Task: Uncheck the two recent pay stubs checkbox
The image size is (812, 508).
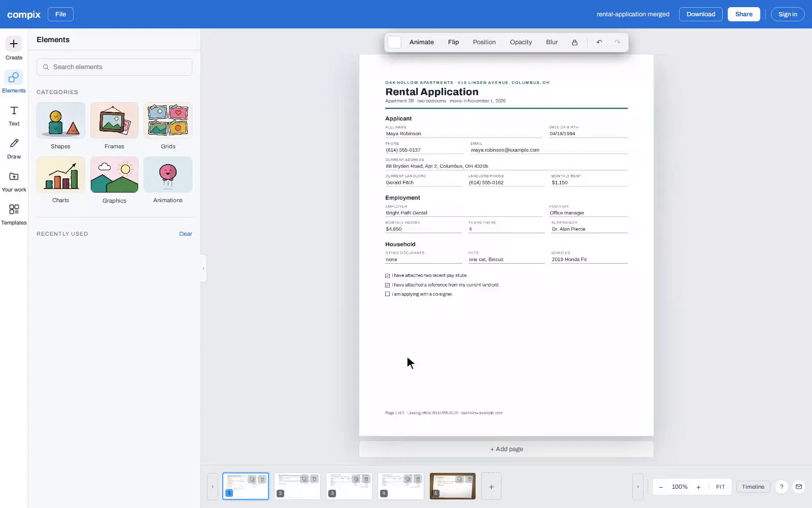Action: tap(388, 276)
